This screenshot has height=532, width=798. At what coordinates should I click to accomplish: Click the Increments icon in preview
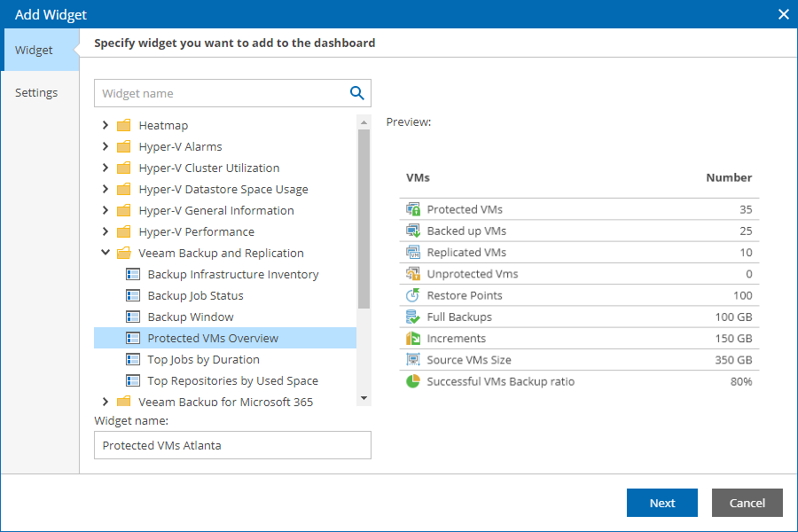tap(412, 338)
